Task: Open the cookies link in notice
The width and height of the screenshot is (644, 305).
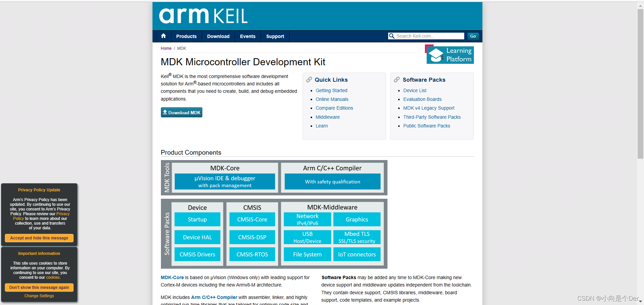Action: tap(53, 277)
